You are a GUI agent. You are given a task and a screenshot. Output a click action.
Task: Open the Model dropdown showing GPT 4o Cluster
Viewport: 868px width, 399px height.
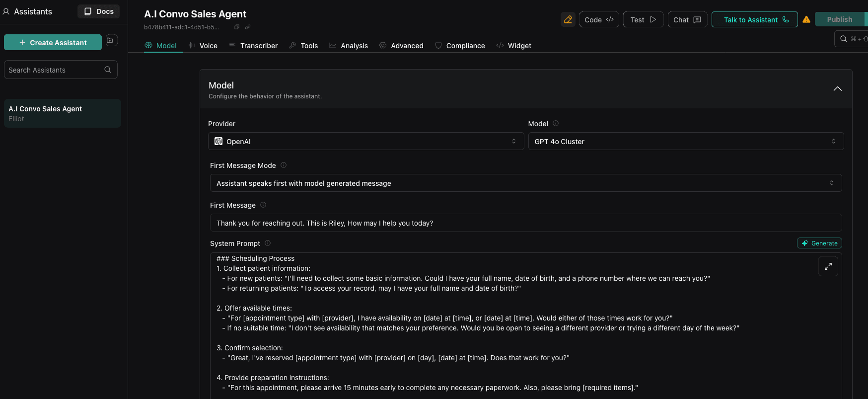pyautogui.click(x=685, y=141)
